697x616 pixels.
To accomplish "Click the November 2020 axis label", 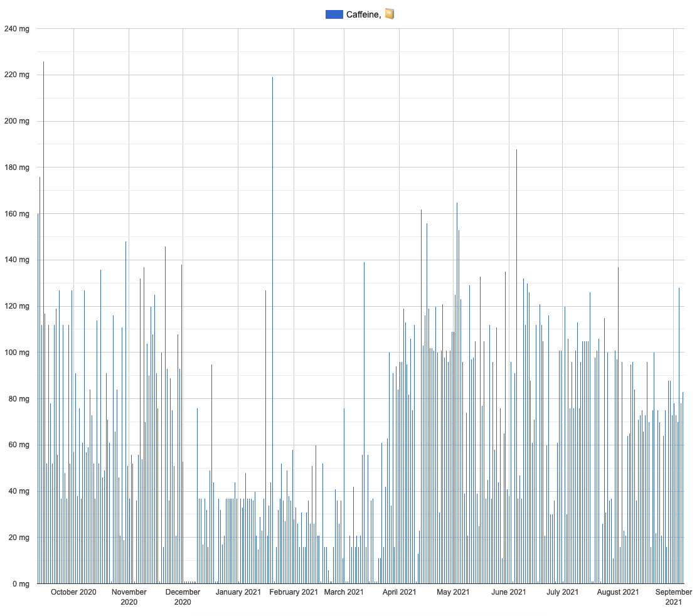I will [129, 597].
